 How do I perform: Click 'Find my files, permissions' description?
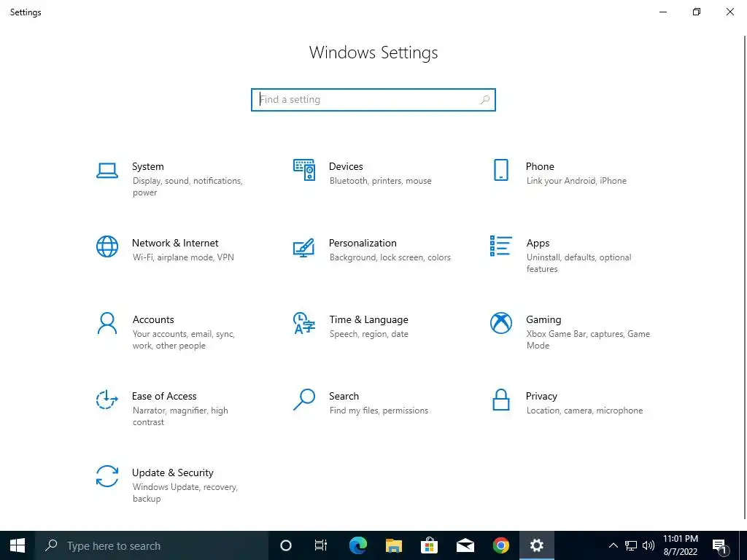[x=379, y=411]
